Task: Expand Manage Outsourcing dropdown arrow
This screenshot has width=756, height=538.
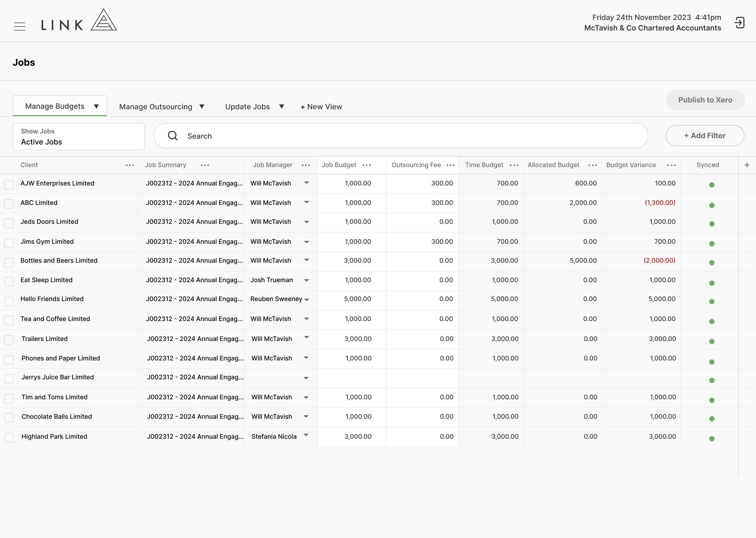Action: [x=202, y=106]
